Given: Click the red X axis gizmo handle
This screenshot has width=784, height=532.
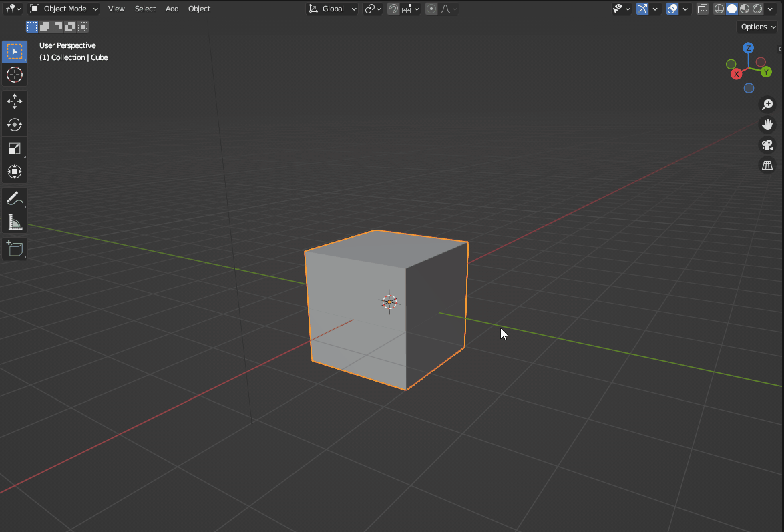Looking at the screenshot, I should tap(736, 75).
